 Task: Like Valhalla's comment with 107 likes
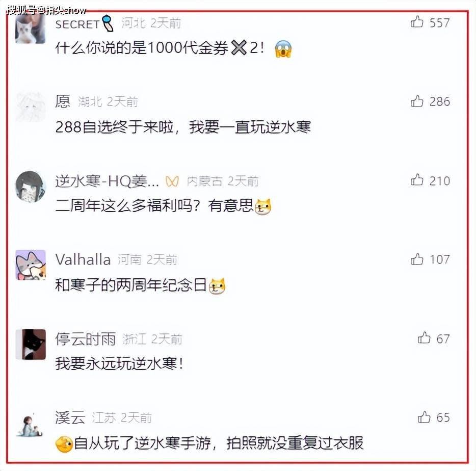click(x=417, y=259)
